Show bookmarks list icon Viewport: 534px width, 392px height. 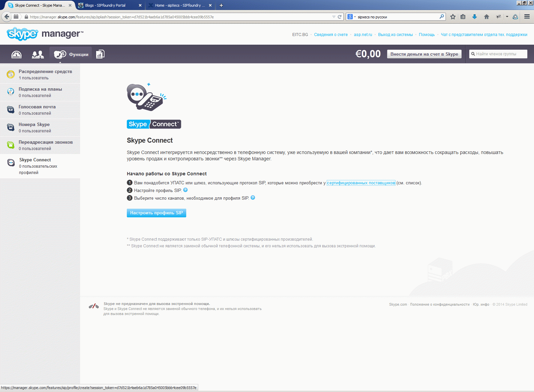point(463,17)
